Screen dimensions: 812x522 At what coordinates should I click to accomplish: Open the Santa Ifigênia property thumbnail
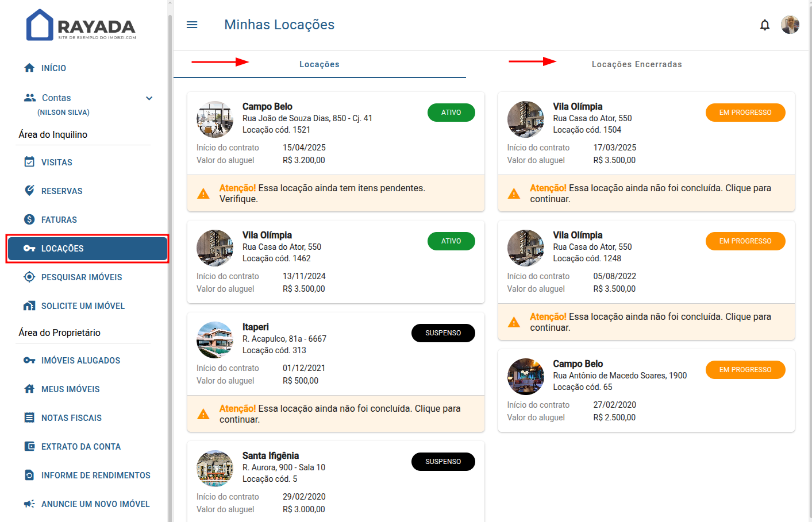(215, 469)
